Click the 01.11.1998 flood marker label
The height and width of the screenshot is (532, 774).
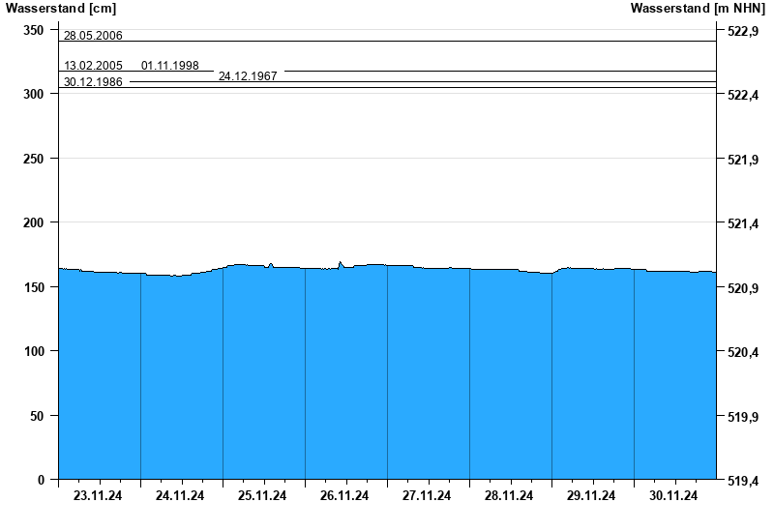tap(170, 66)
